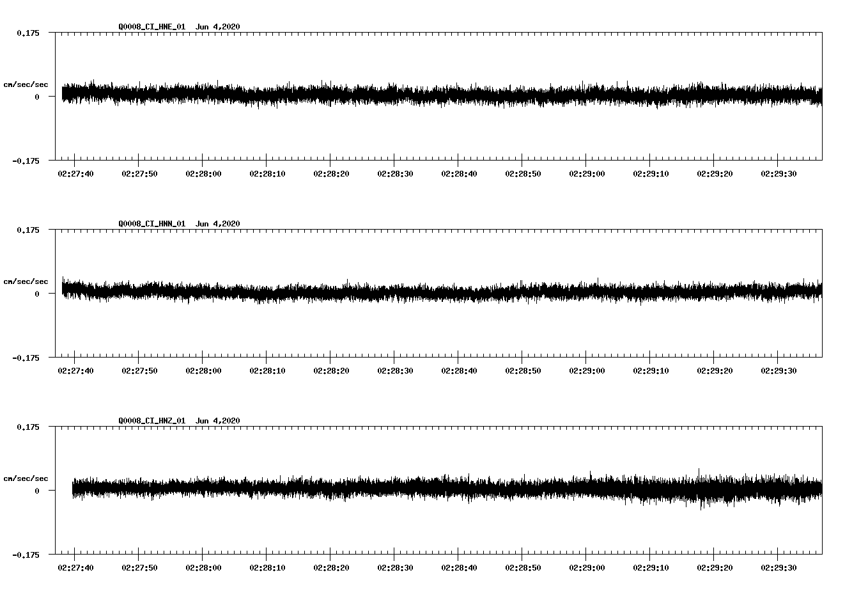Click the cm/sec/sec label on HNZ plot
Image resolution: width=868 pixels, height=591 pixels.
click(x=26, y=478)
